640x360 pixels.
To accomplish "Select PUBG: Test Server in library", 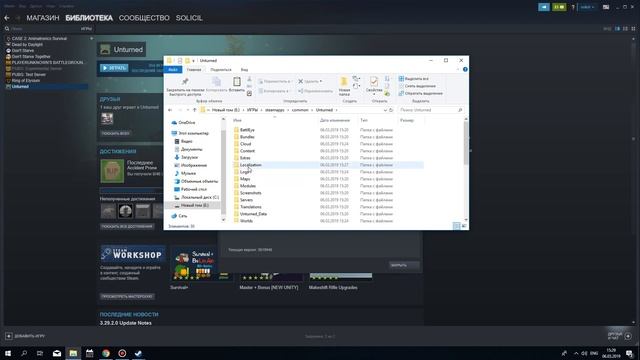I will tap(29, 74).
